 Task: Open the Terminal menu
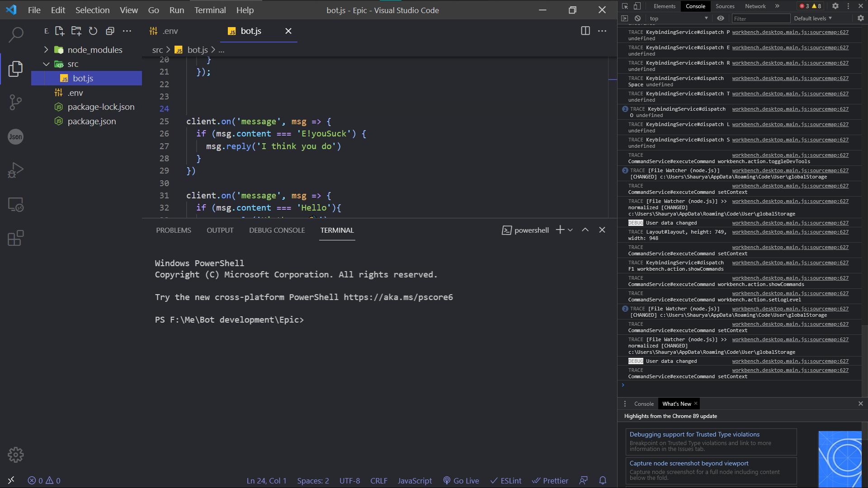pyautogui.click(x=209, y=10)
